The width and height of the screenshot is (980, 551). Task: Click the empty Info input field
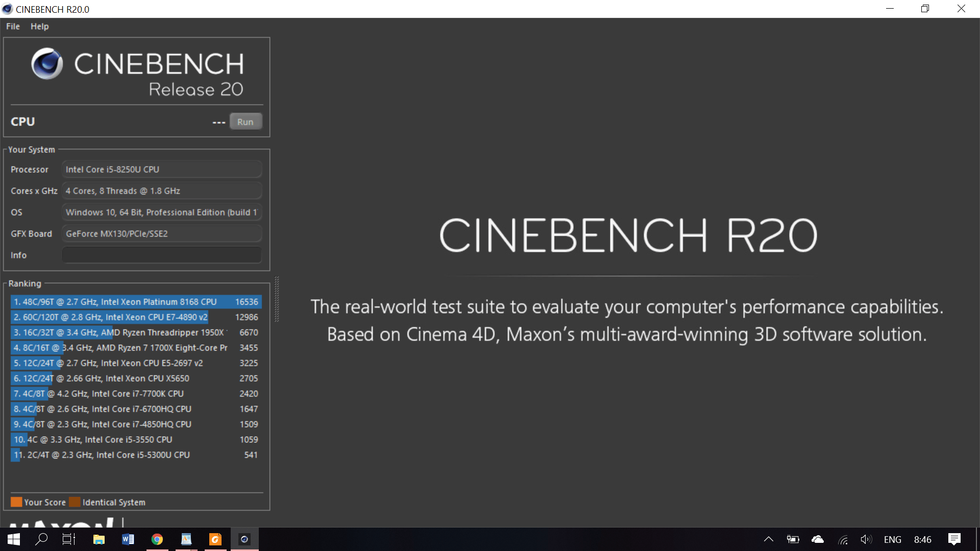(x=162, y=255)
